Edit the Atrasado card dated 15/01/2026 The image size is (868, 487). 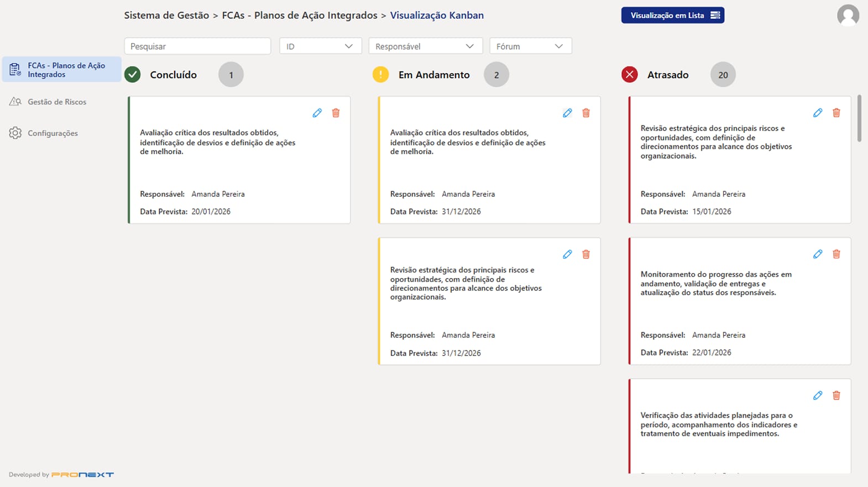(x=818, y=113)
